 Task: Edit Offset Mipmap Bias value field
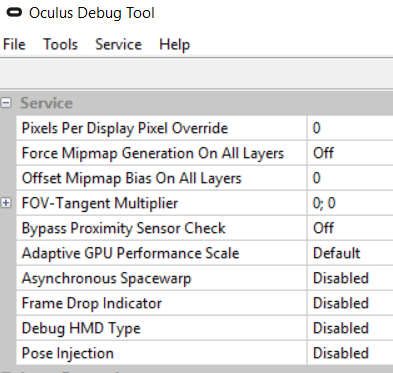[x=350, y=178]
